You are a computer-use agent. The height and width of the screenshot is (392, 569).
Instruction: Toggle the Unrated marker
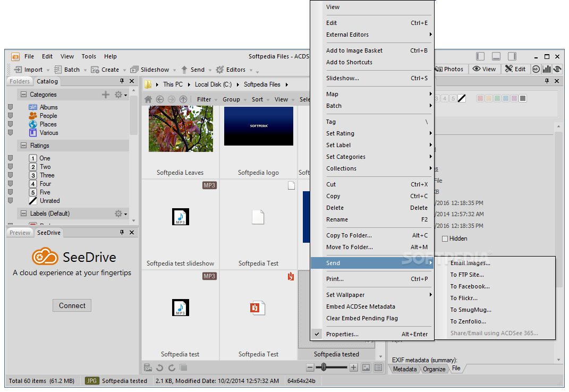tap(11, 200)
